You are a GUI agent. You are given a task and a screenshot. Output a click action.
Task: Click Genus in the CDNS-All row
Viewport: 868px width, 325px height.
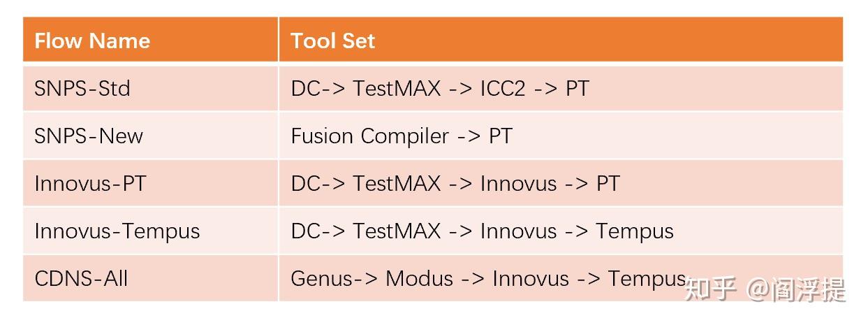tap(321, 278)
